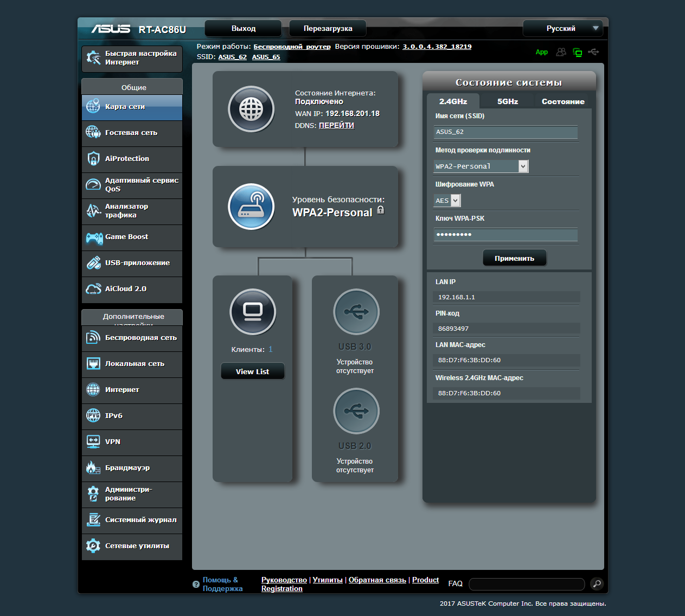
Task: Click the green network status icon
Action: [x=578, y=52]
